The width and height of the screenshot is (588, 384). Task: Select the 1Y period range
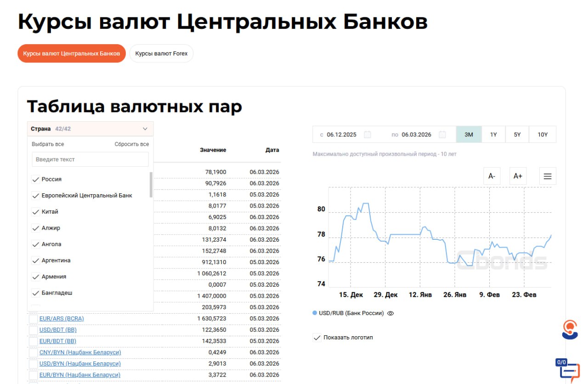coord(493,135)
